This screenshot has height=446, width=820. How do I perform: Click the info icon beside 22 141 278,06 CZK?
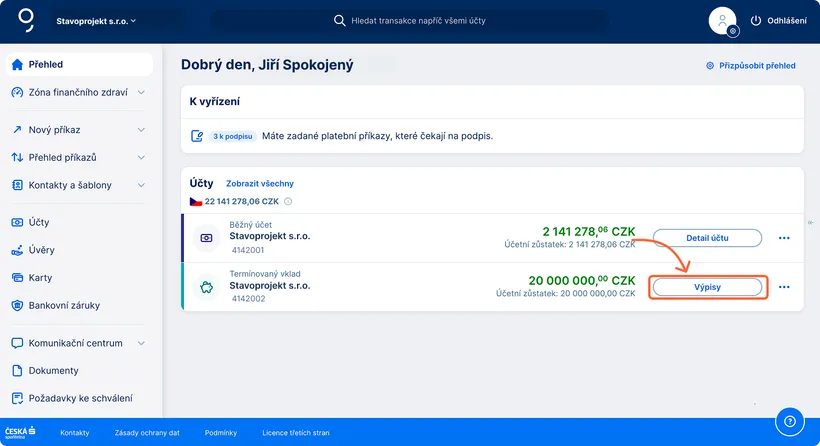288,201
